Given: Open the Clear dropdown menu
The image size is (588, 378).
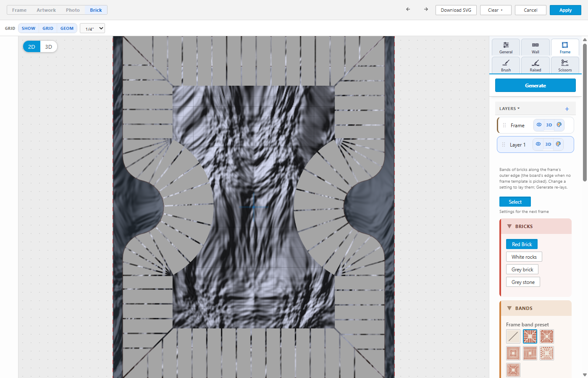Looking at the screenshot, I should coord(496,10).
